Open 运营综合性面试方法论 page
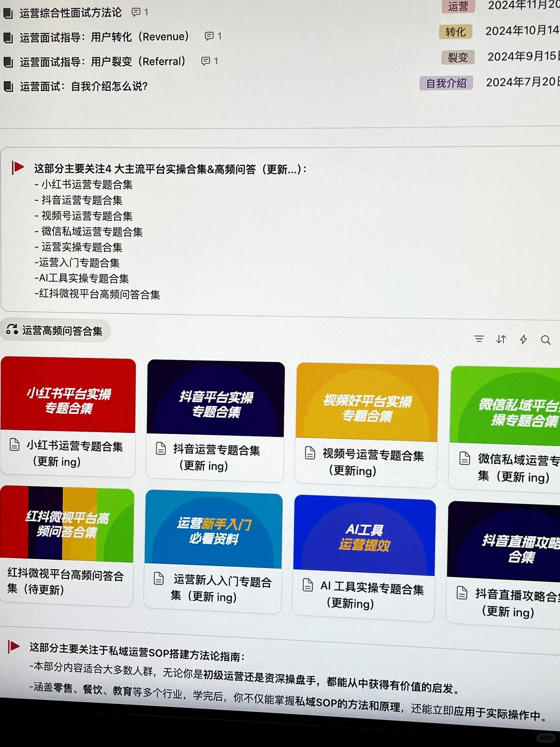Image resolution: width=560 pixels, height=747 pixels. [71, 12]
